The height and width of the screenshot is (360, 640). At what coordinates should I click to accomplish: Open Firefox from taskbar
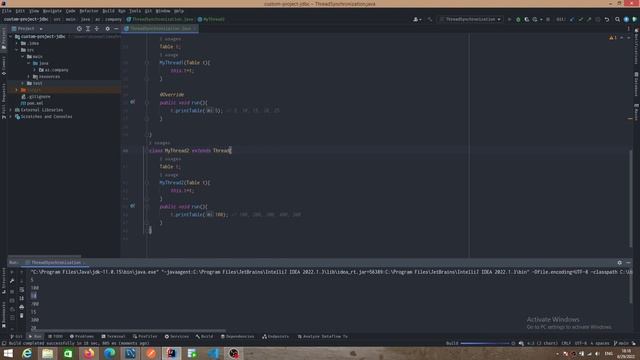click(x=89, y=353)
